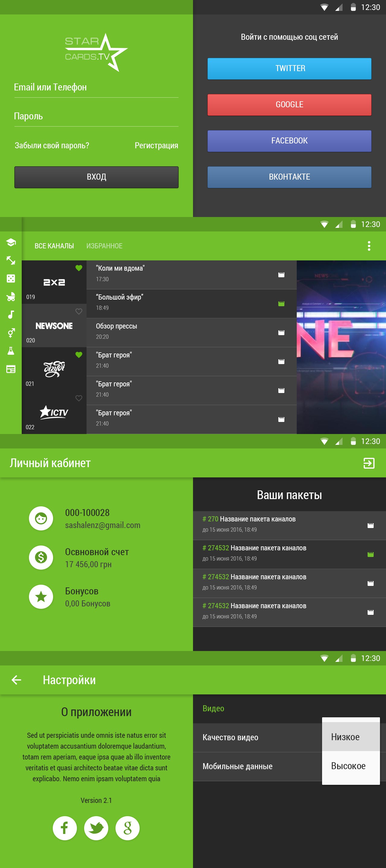
Task: Select the dice games category icon
Action: click(11, 278)
